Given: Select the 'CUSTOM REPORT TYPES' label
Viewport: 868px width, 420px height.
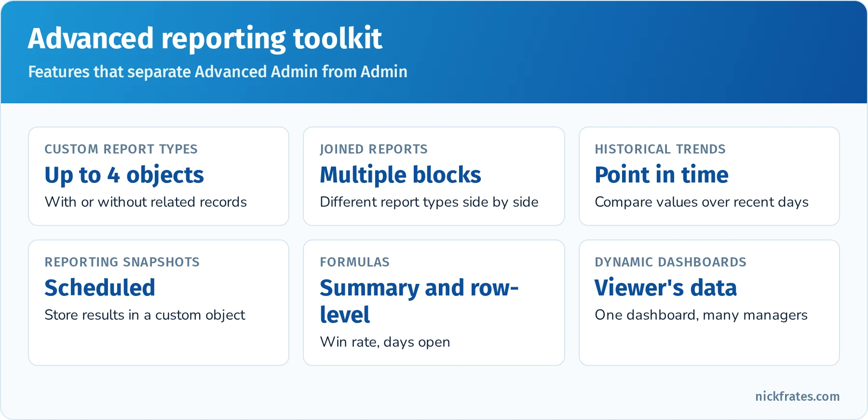Looking at the screenshot, I should [121, 149].
